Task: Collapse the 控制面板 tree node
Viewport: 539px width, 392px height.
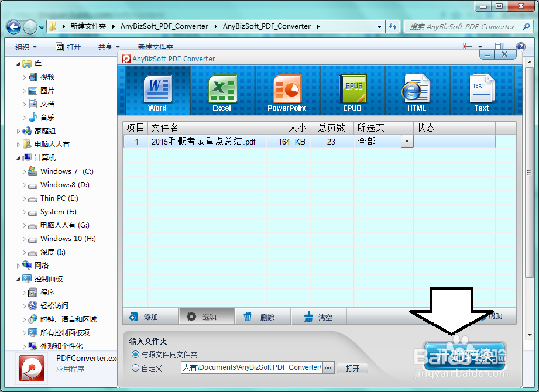Action: pos(18,279)
